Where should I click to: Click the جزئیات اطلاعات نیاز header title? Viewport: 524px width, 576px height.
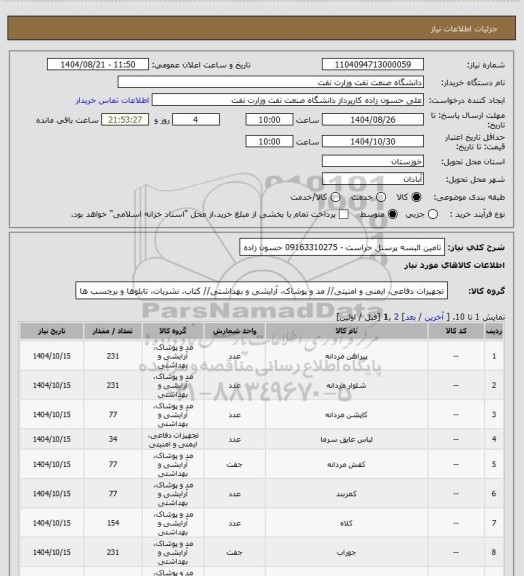pos(464,29)
